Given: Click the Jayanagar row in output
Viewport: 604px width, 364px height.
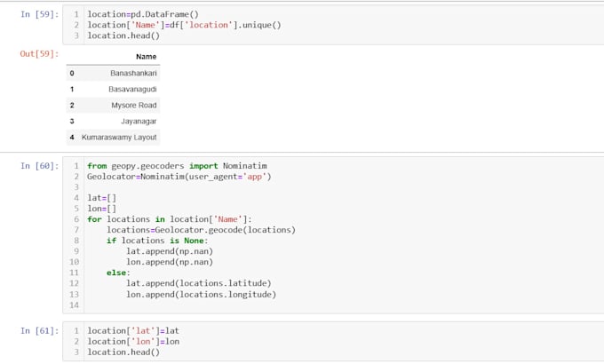Looking at the screenshot, I should pyautogui.click(x=114, y=122).
